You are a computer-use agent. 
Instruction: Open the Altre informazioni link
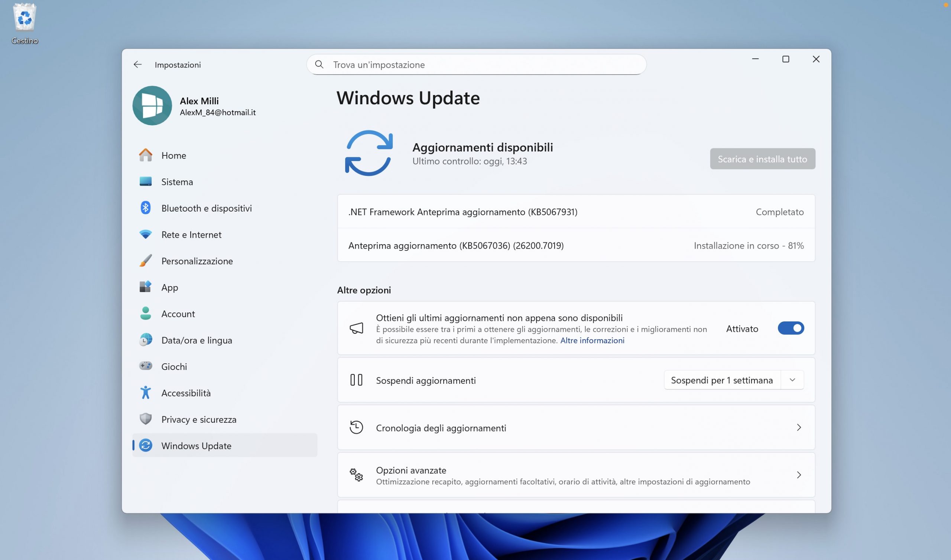[x=592, y=340]
